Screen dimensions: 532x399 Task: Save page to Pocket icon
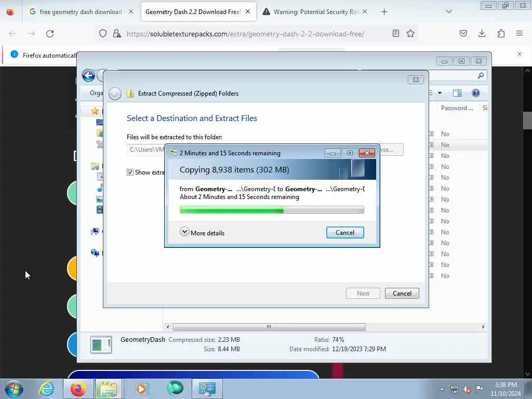coord(463,33)
